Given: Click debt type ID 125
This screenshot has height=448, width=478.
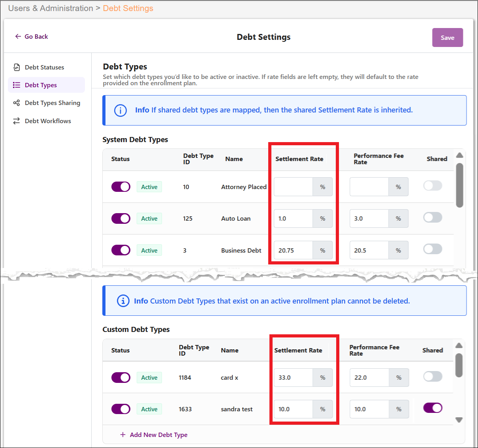Looking at the screenshot, I should click(x=188, y=218).
